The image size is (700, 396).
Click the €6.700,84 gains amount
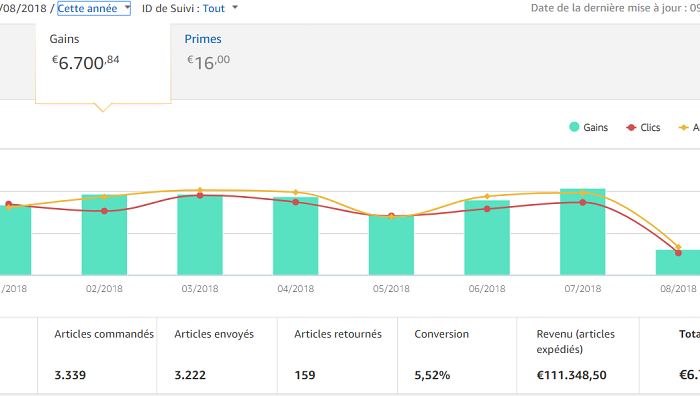(x=86, y=63)
